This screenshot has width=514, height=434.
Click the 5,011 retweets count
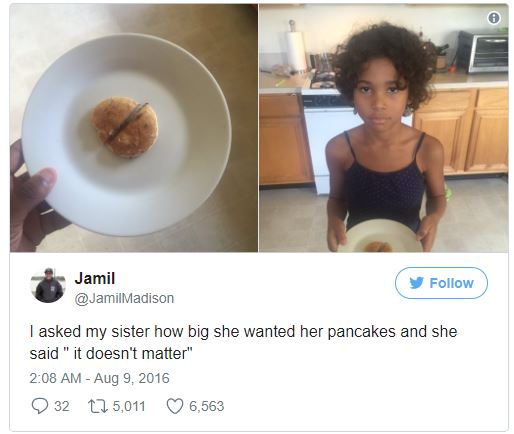pos(129,406)
